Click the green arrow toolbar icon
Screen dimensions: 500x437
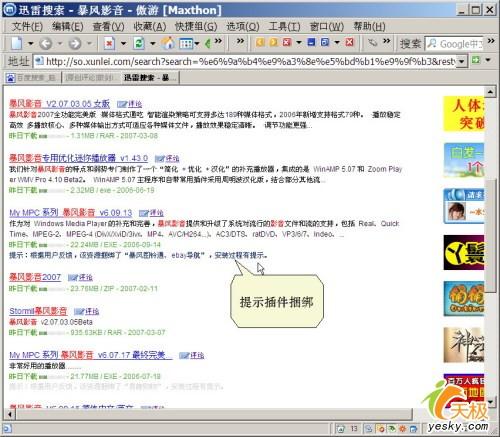click(x=208, y=43)
